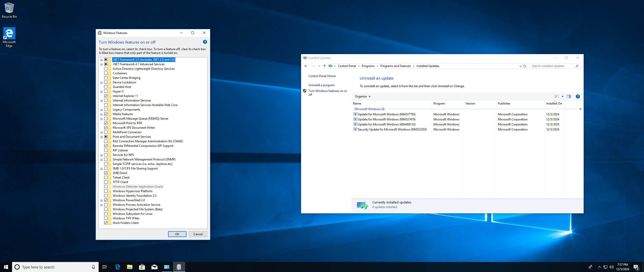Click Control Panel in the breadcrumb
Screen dimensions: 644x272
point(347,66)
